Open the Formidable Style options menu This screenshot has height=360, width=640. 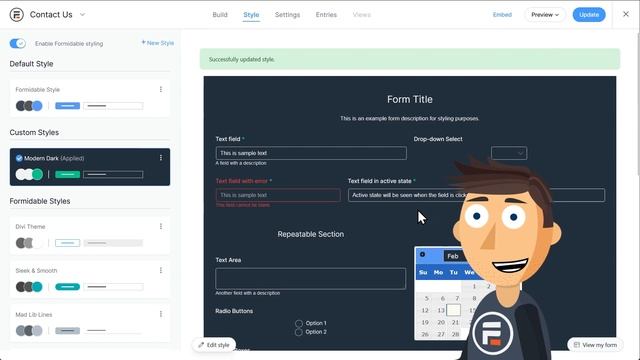[161, 89]
